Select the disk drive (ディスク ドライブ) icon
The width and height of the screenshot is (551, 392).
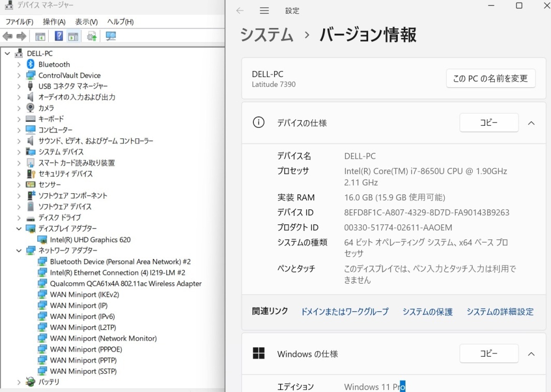pyautogui.click(x=31, y=218)
